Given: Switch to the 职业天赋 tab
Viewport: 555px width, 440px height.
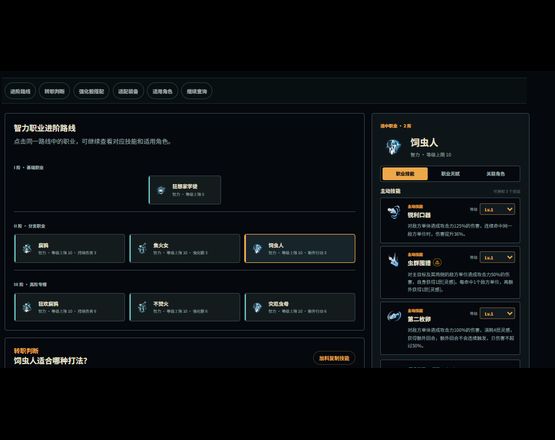Looking at the screenshot, I should [450, 174].
